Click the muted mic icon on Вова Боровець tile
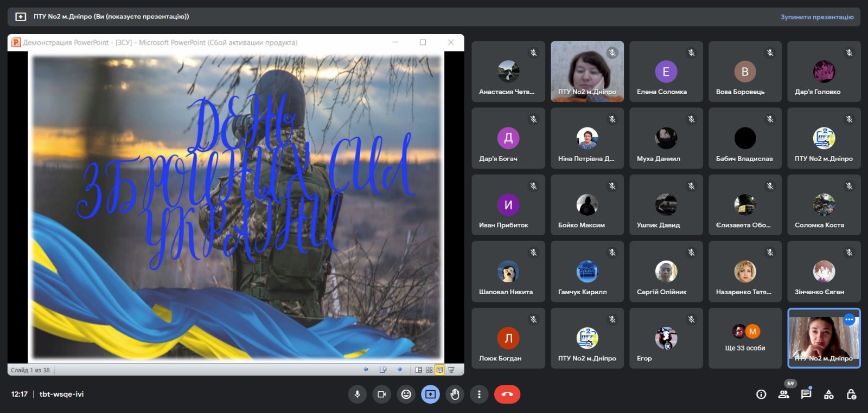 tap(770, 53)
